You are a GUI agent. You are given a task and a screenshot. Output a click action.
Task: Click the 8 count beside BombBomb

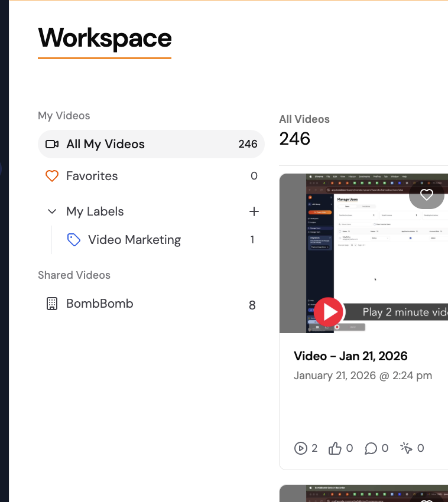coord(252,305)
